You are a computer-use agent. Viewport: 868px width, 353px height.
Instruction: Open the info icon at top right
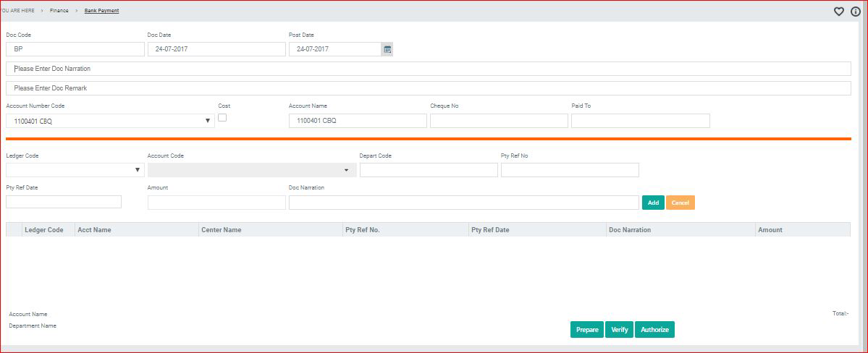click(x=855, y=12)
